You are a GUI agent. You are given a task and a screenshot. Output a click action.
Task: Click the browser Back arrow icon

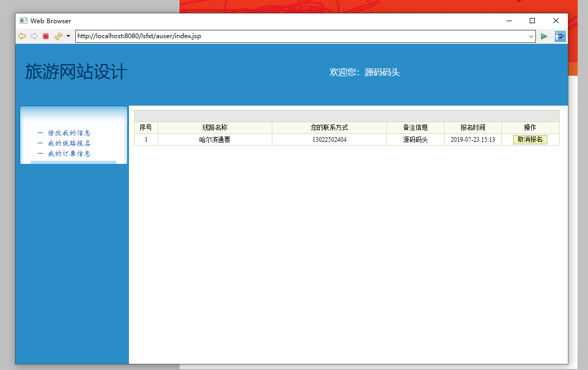click(x=22, y=36)
